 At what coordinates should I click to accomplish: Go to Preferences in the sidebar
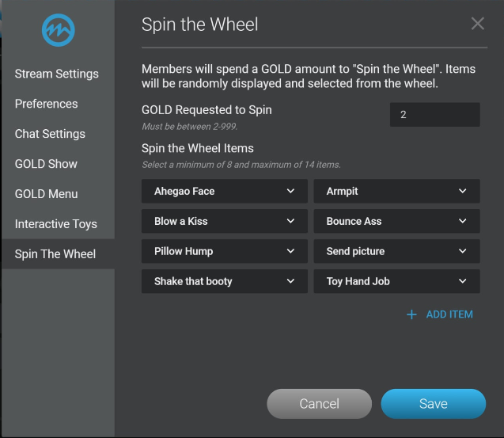[x=47, y=104]
